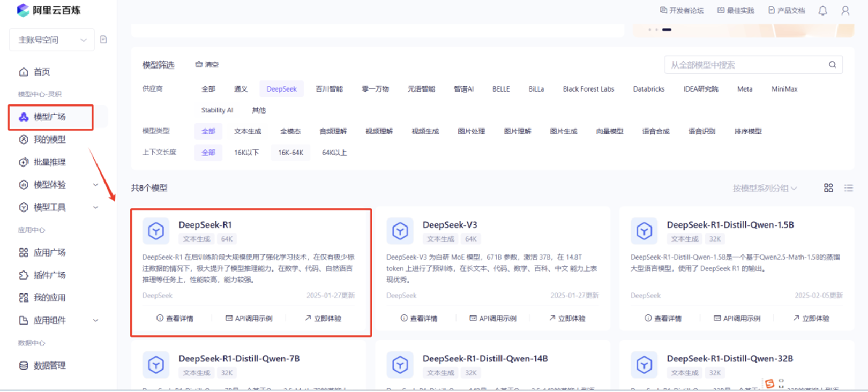Select the 图片生成 model type filter
This screenshot has height=392, width=868.
(564, 131)
